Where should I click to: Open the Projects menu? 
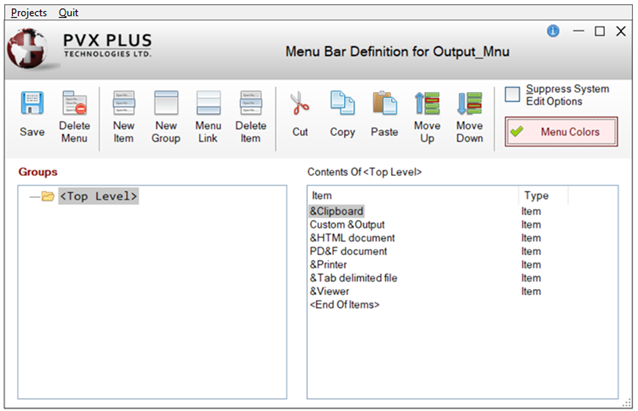coord(28,13)
